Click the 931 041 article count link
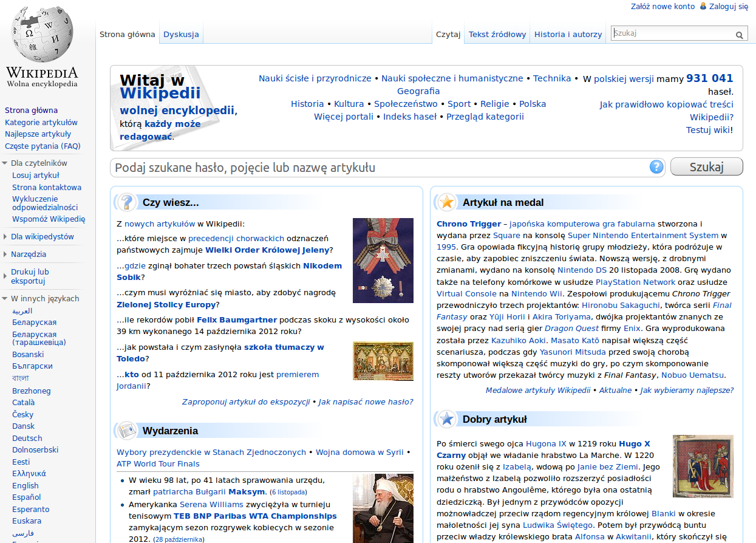The height and width of the screenshot is (543, 756). pyautogui.click(x=710, y=78)
